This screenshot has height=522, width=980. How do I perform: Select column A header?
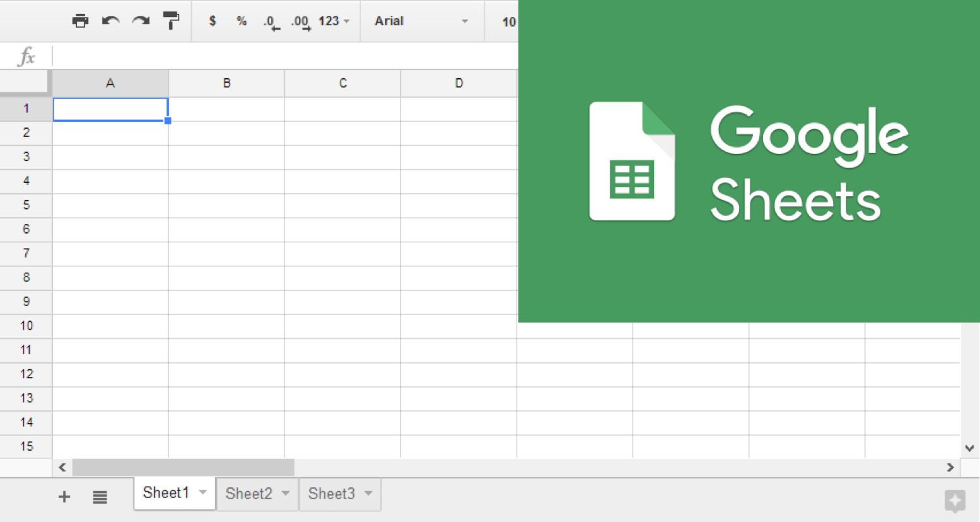click(110, 83)
